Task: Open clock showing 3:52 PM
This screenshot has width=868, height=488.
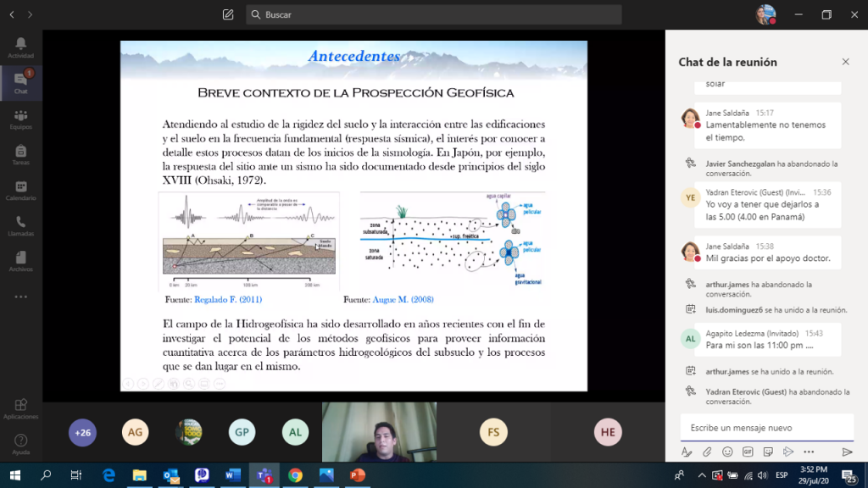Action: 814,475
